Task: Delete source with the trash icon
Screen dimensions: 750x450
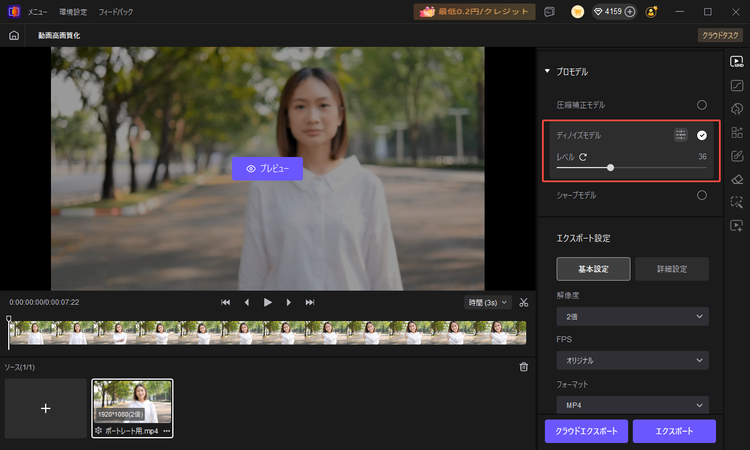Action: pos(524,367)
